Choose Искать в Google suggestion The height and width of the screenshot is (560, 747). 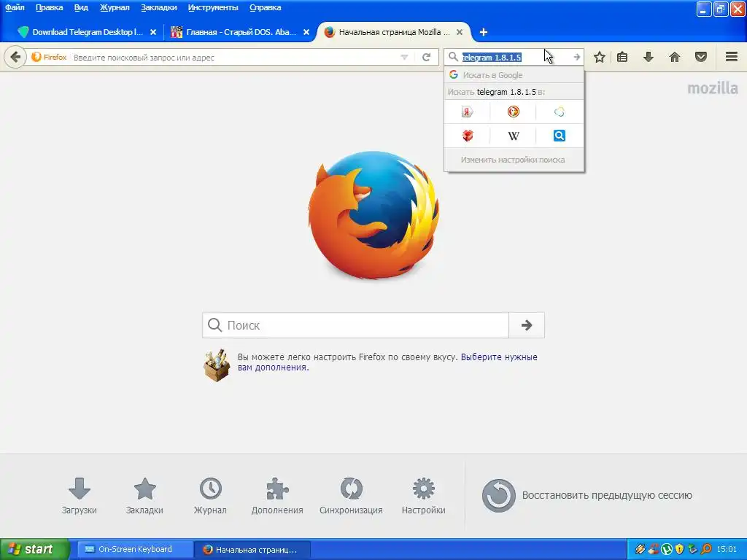coord(514,75)
